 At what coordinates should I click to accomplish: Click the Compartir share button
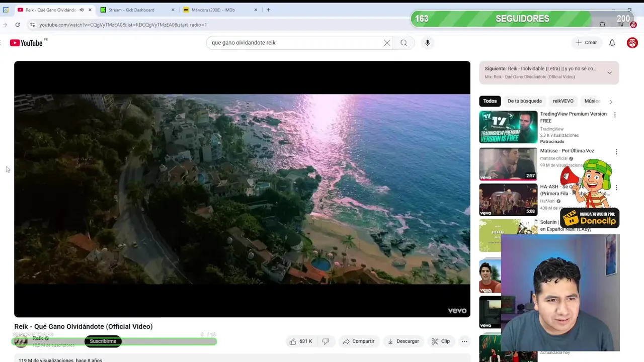coord(358,341)
